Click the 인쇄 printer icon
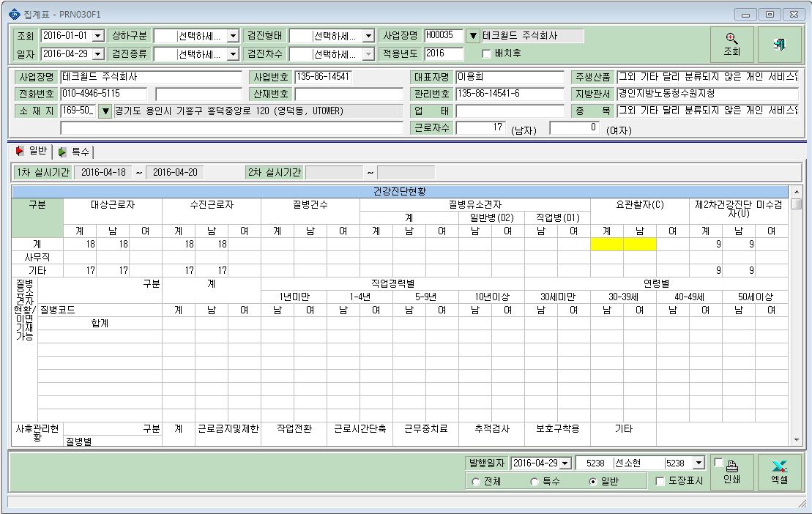Image resolution: width=812 pixels, height=514 pixels. pyautogui.click(x=731, y=466)
